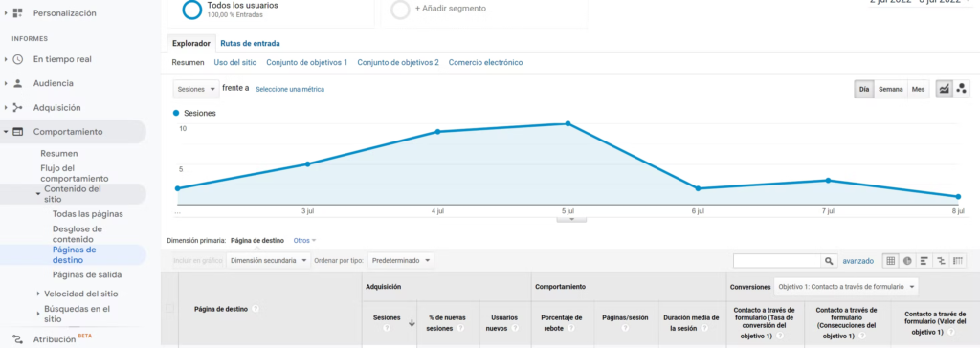
Task: Switch to motion chart bubbles icon
Action: [x=961, y=89]
